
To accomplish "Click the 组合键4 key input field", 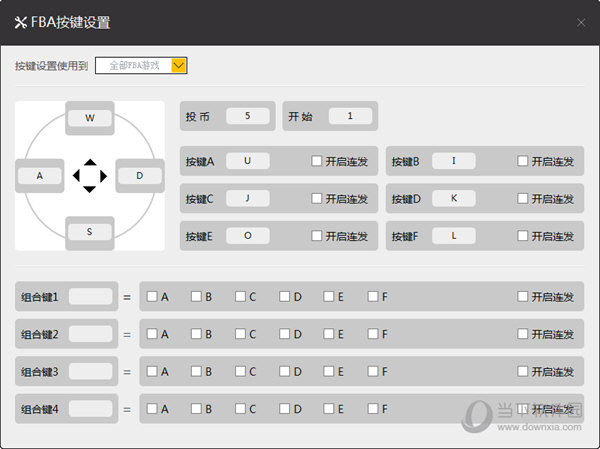I will [x=91, y=409].
